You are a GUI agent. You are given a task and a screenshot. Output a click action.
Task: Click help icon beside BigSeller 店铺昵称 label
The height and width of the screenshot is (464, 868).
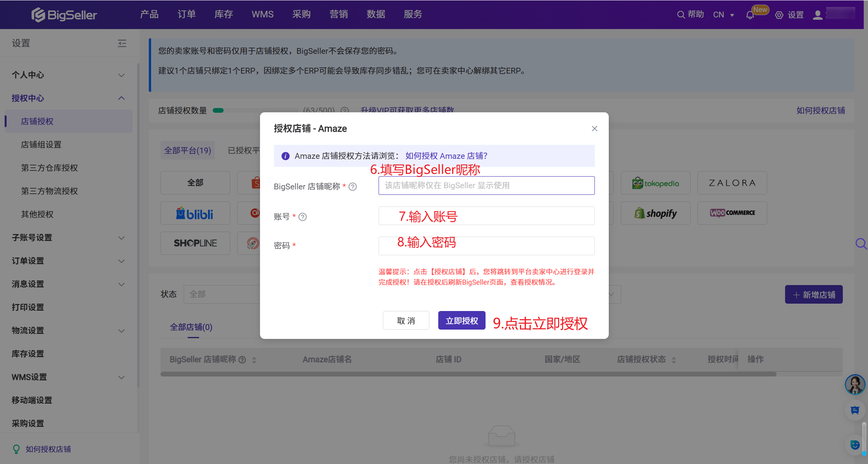pyautogui.click(x=353, y=187)
